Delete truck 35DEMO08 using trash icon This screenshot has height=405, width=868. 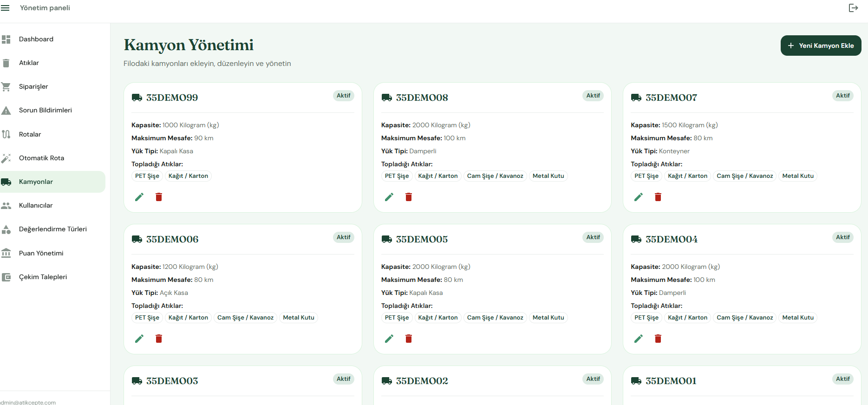click(x=409, y=197)
